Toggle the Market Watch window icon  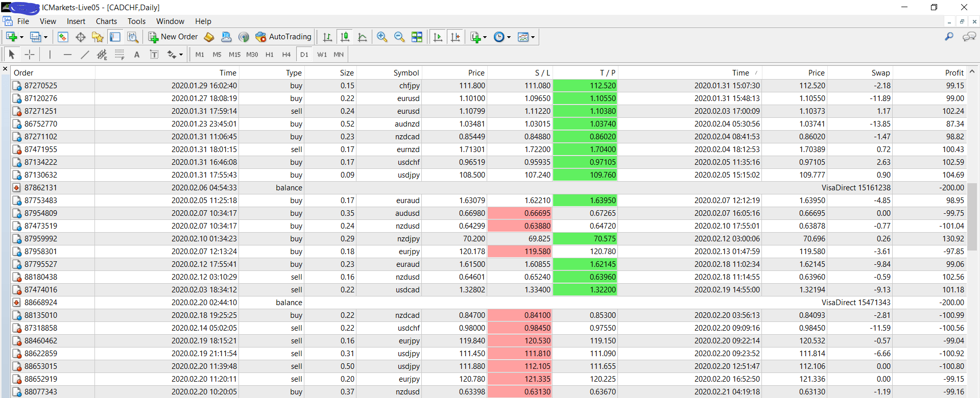coord(63,37)
